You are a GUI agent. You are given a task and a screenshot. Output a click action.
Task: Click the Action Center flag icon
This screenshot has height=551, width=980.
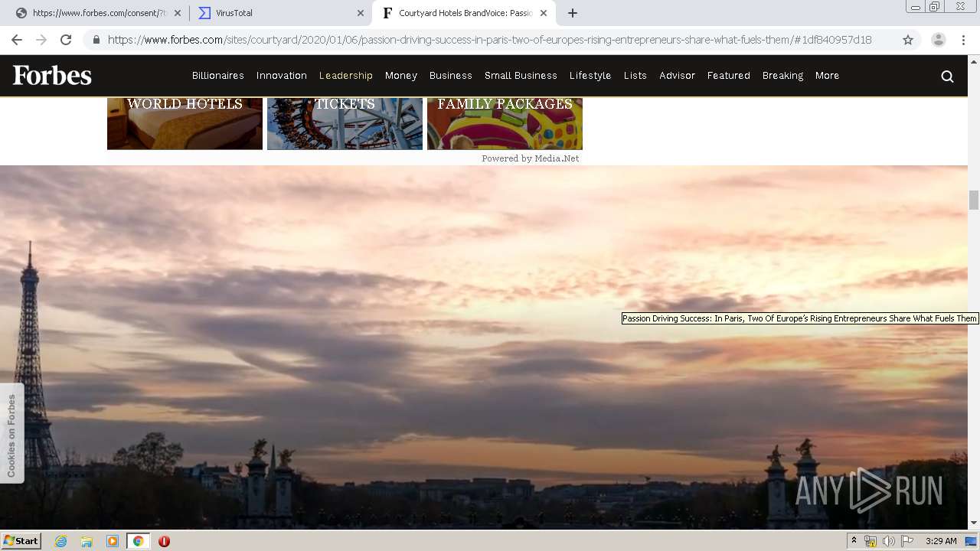[x=907, y=541]
